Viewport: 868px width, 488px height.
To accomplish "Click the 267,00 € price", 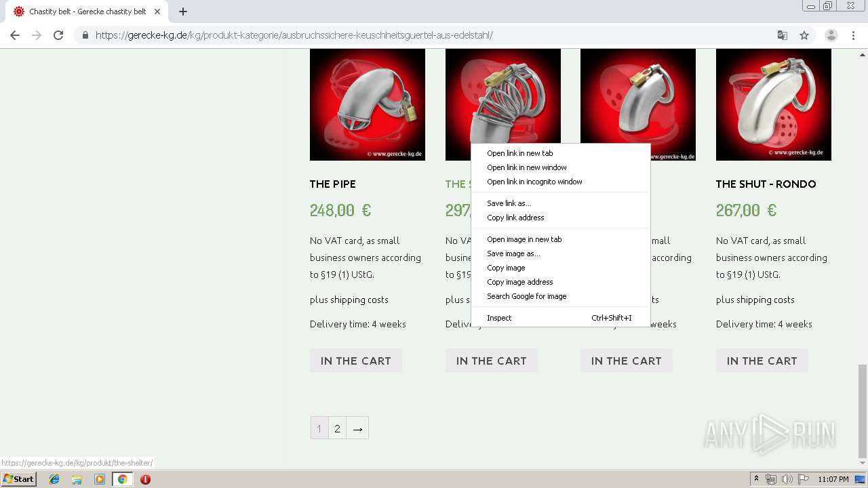I will (x=747, y=210).
